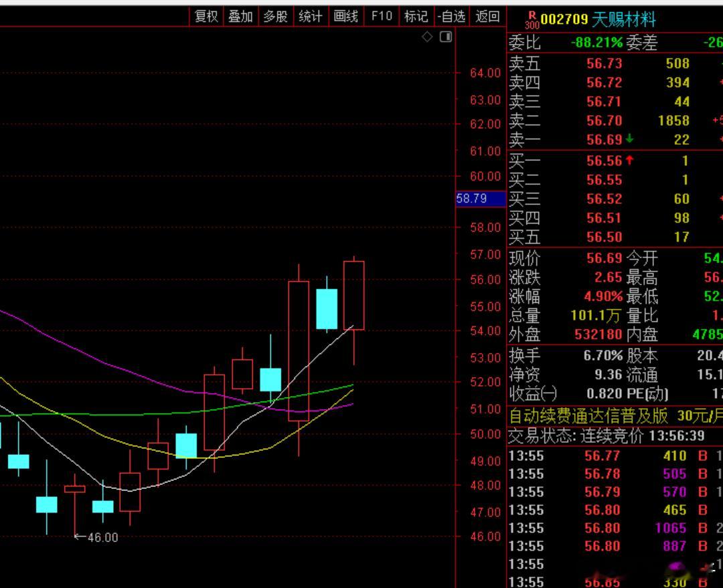Activate the 画线 drawing tool

tap(346, 17)
